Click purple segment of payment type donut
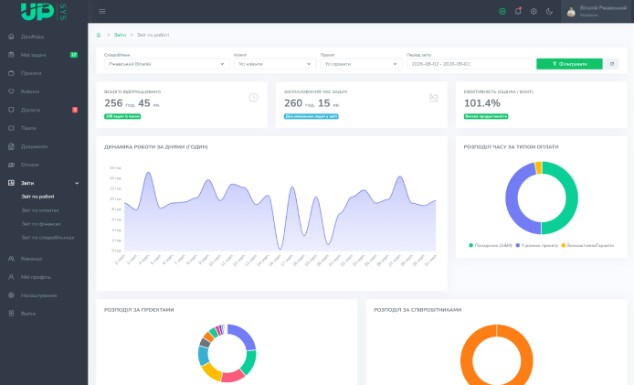The image size is (634, 385). 512,198
